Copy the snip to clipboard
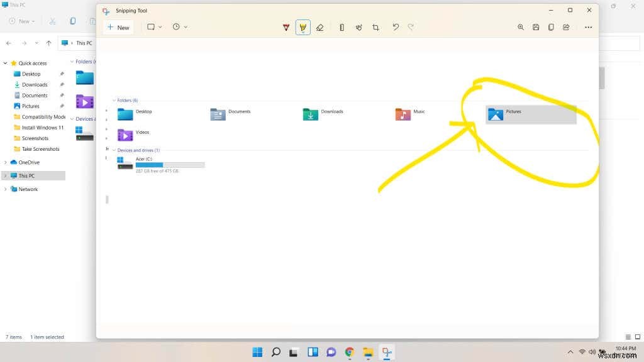 [551, 27]
